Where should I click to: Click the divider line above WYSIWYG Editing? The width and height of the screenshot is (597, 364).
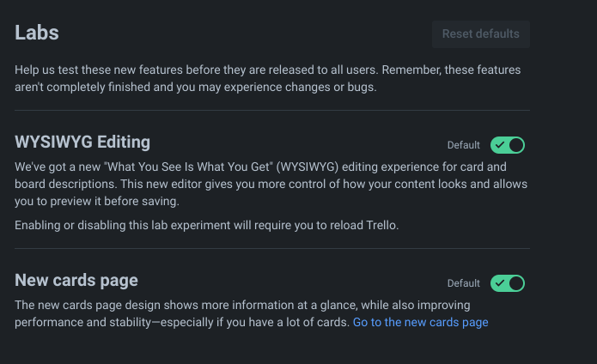coord(271,110)
